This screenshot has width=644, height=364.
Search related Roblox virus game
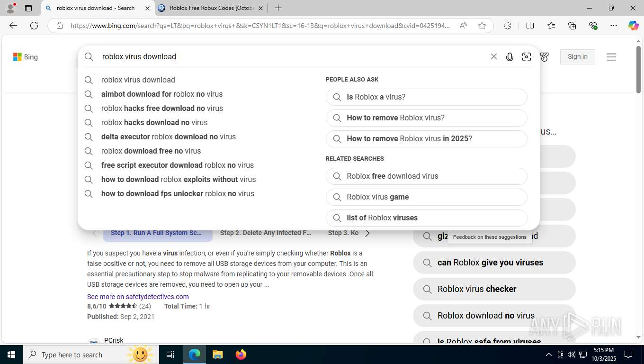coord(426,197)
